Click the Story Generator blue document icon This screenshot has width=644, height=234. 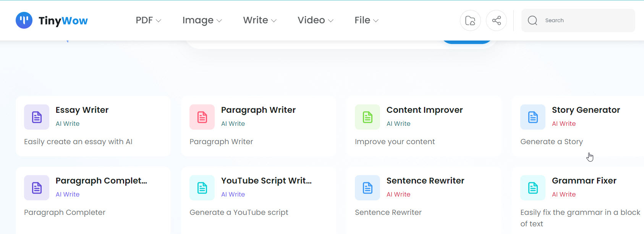click(x=533, y=117)
